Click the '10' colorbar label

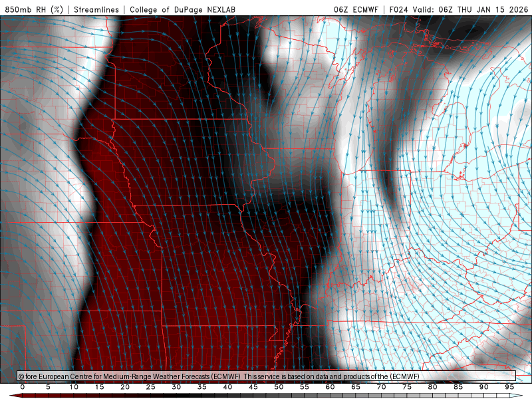74,387
